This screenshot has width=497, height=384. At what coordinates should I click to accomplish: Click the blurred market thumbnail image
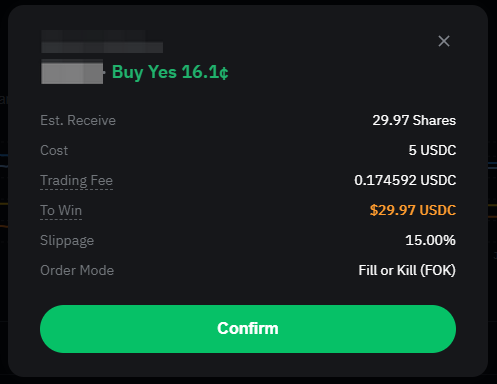pos(72,72)
